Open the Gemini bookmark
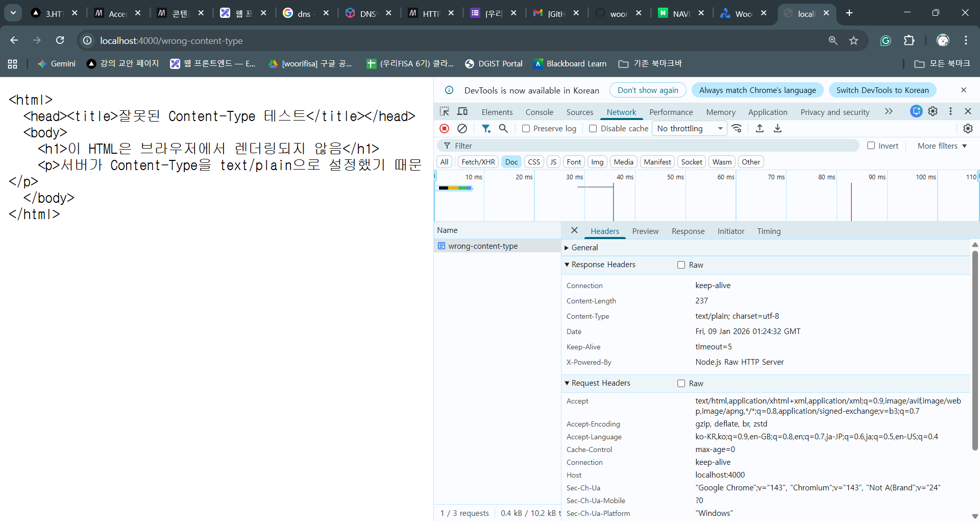The image size is (980, 521). point(57,63)
